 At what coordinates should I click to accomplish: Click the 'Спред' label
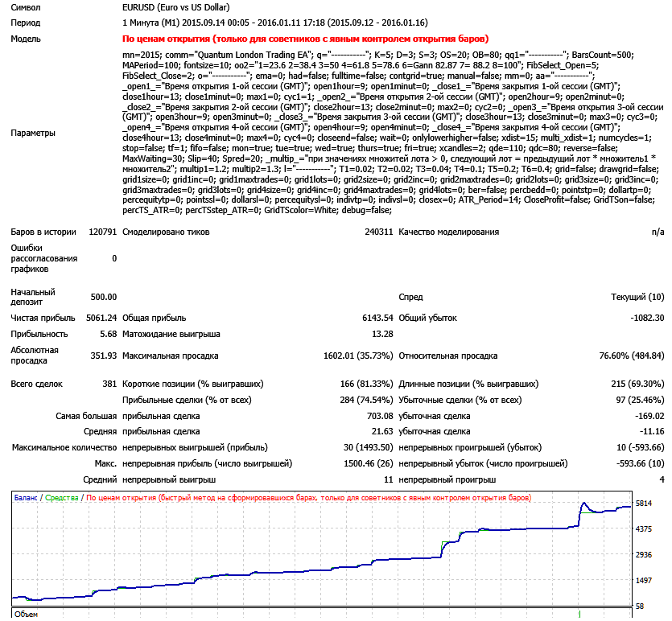pos(410,297)
